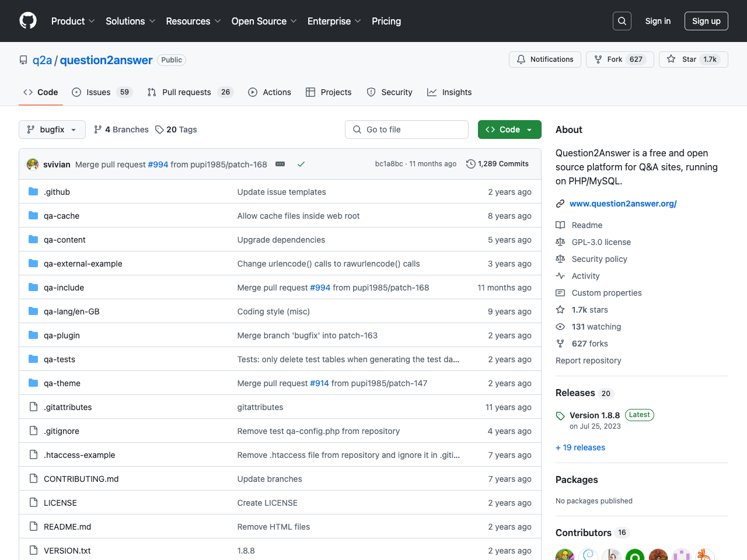Open www.question2answer.org link

click(x=623, y=204)
